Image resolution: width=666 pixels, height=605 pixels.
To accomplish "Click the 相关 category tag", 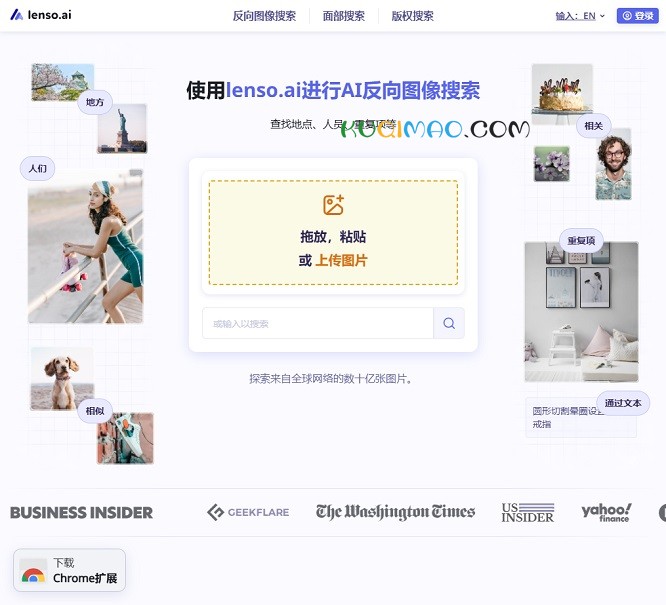I will [x=593, y=126].
